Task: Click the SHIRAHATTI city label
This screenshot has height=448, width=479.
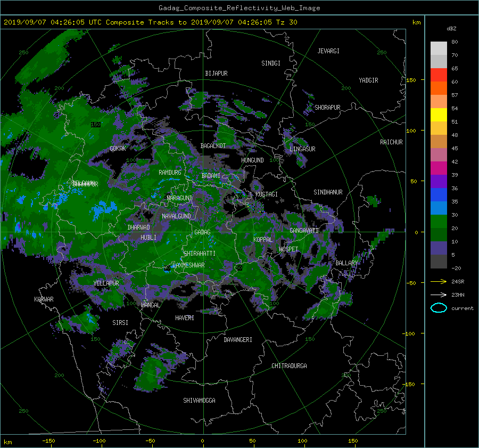Action: pos(200,254)
